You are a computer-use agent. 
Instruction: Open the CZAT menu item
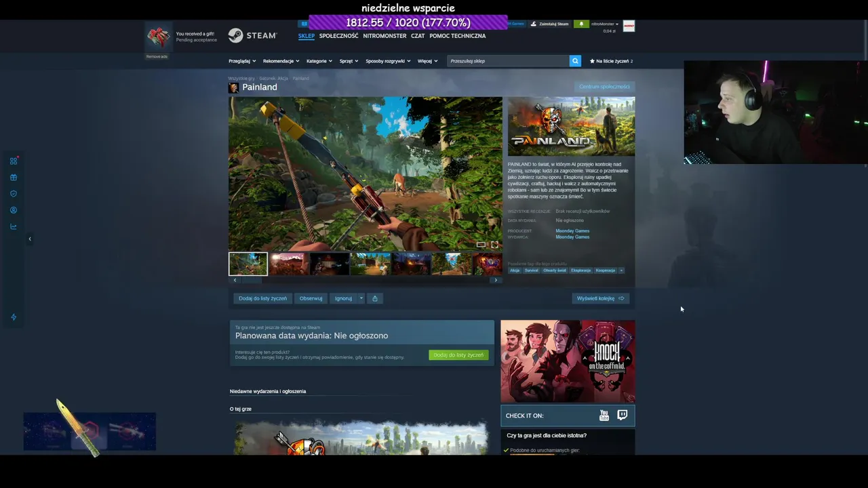(418, 36)
